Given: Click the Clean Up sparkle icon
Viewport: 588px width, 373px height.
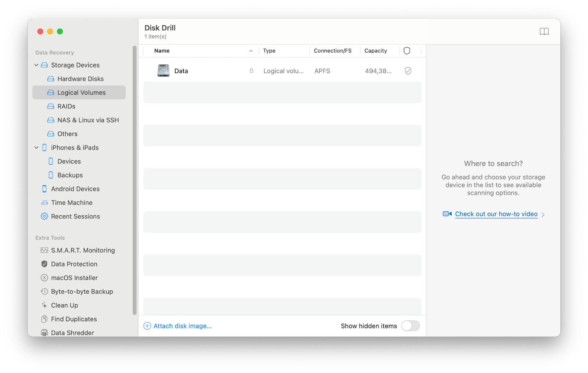Looking at the screenshot, I should click(44, 305).
